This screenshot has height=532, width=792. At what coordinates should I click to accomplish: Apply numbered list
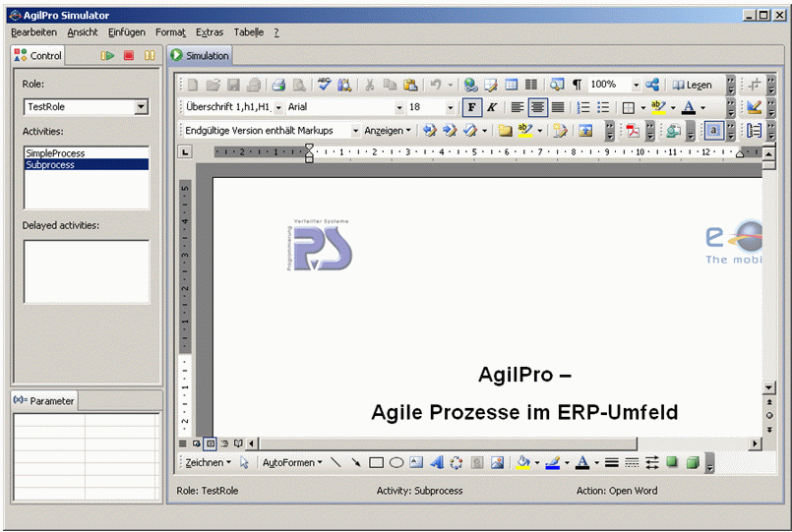pyautogui.click(x=582, y=107)
